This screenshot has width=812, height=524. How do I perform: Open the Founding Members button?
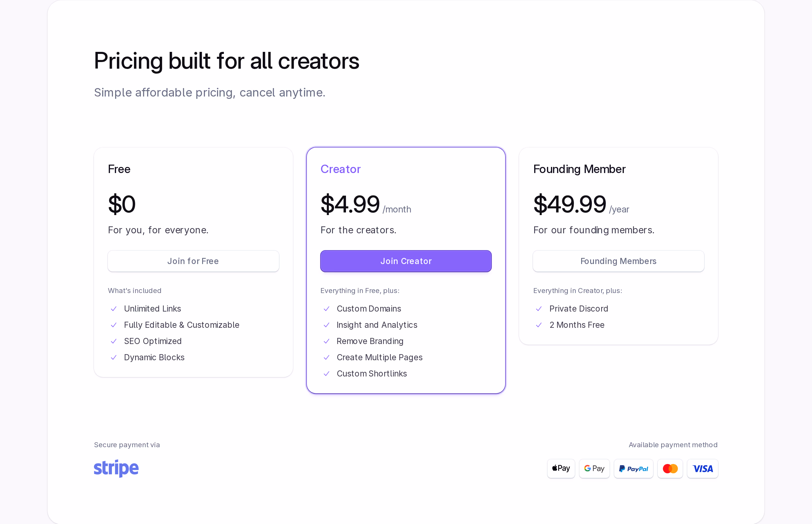pos(618,261)
